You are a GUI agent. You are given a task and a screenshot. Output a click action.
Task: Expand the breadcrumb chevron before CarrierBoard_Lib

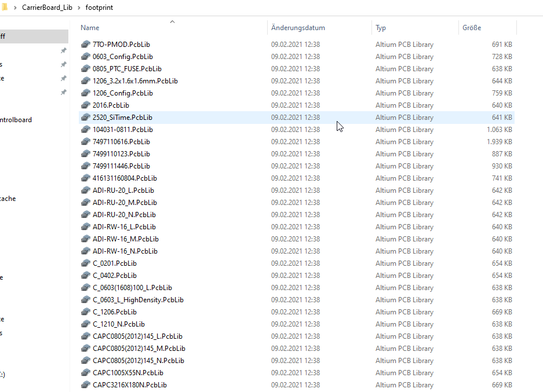[16, 8]
